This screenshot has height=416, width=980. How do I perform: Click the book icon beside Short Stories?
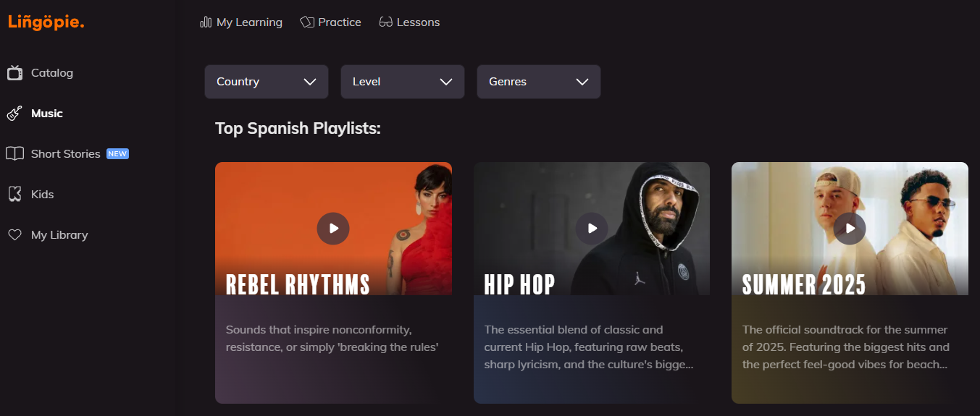click(x=14, y=153)
